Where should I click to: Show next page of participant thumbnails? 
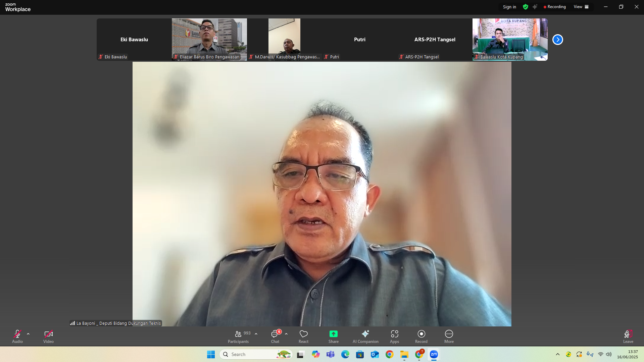coord(557,40)
